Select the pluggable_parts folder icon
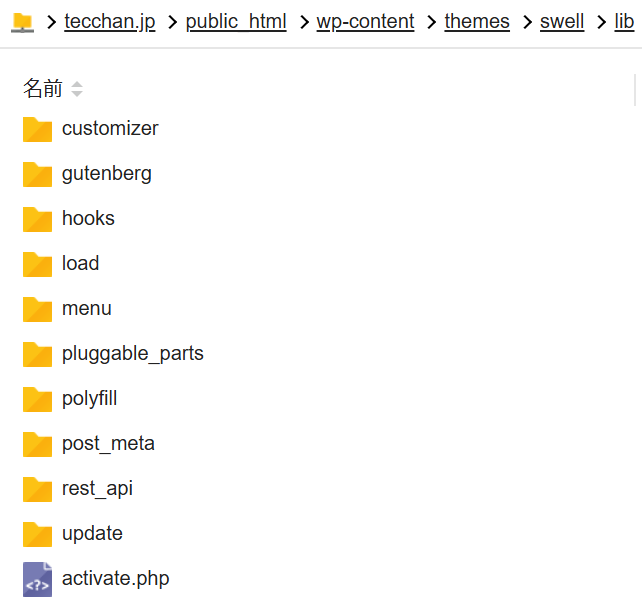Viewport: 642px width, 599px height. pos(37,355)
